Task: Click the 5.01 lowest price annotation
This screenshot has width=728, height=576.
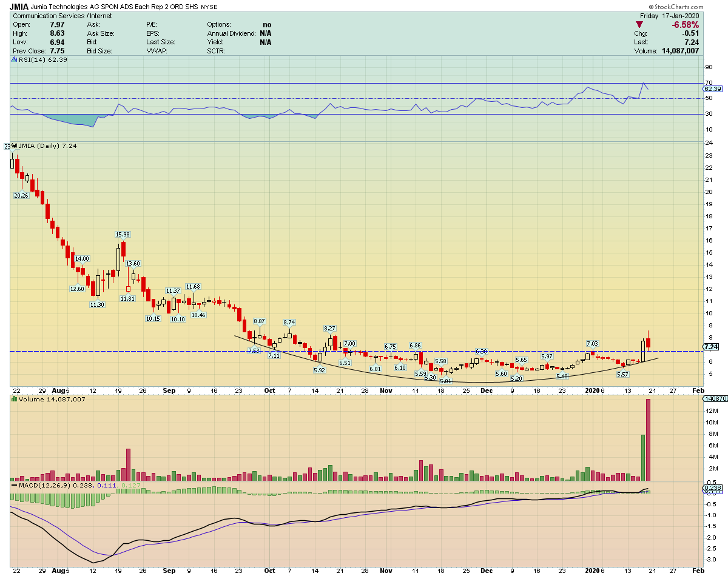Action: (x=446, y=381)
